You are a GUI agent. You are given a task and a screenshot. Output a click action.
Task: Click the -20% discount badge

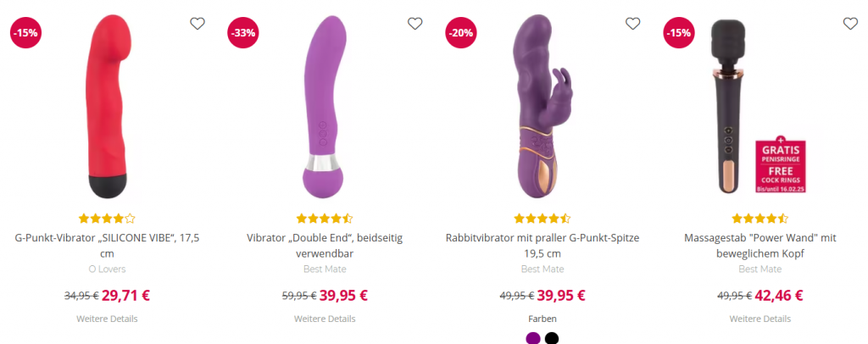(x=461, y=33)
